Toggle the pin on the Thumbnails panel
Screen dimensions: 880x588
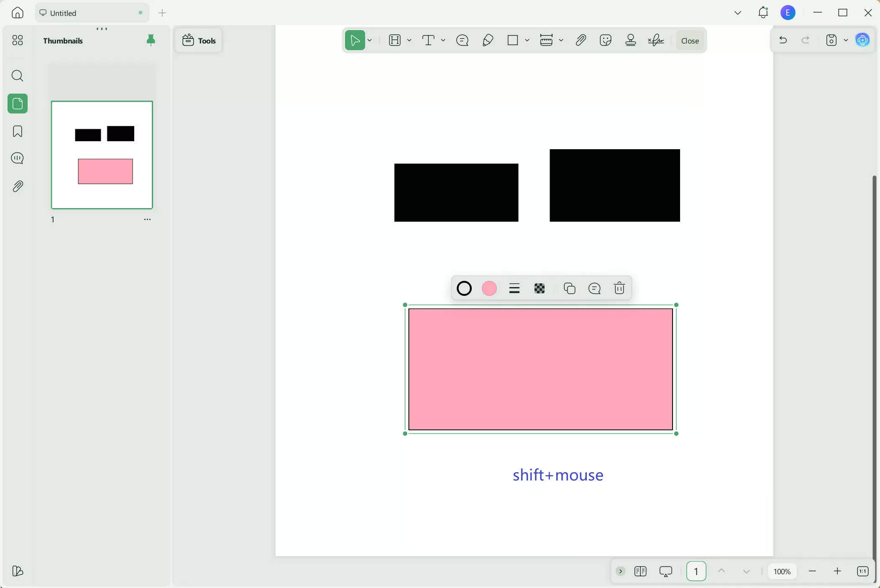point(151,40)
